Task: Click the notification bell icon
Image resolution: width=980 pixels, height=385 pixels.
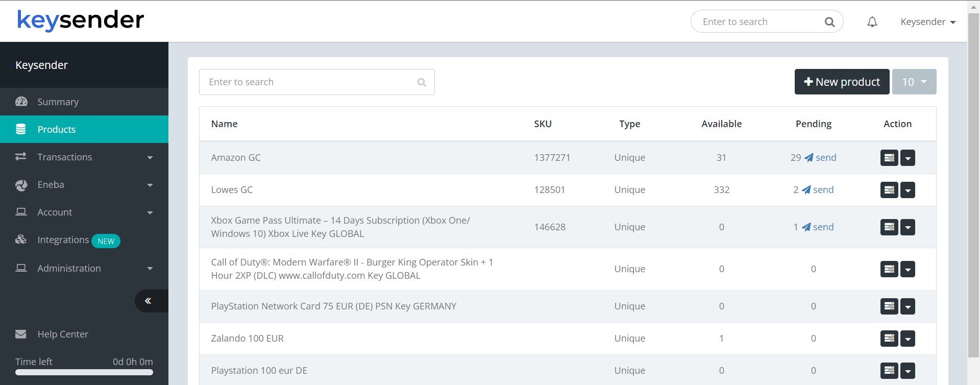Action: tap(872, 22)
